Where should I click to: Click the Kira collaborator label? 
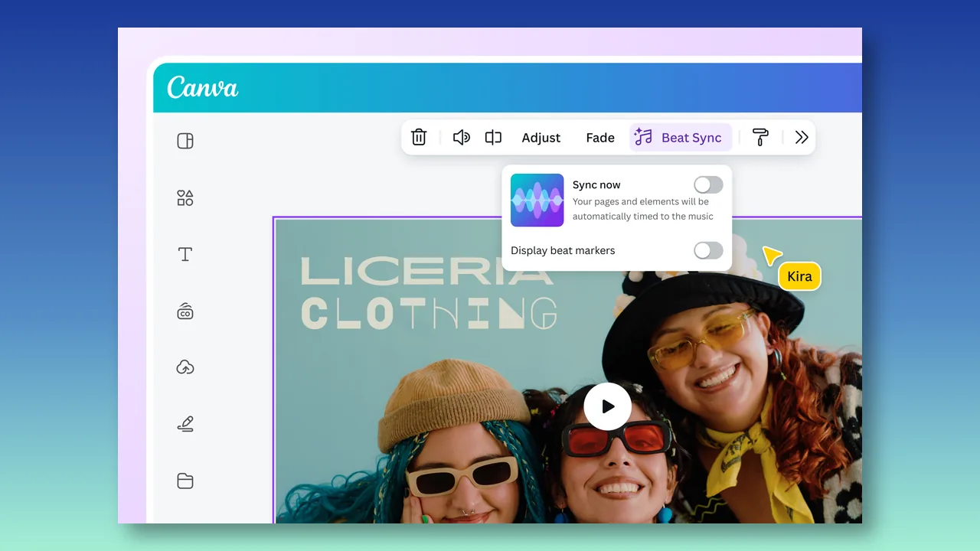coord(799,276)
